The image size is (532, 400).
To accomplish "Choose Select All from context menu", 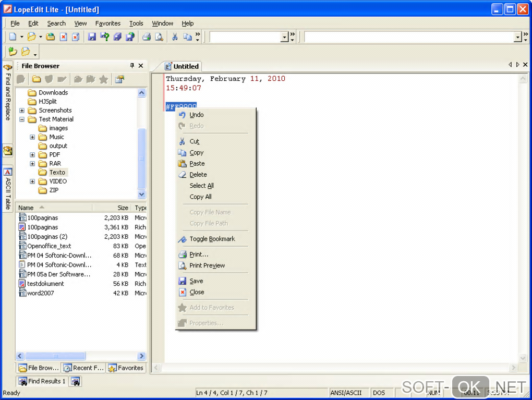I will tap(201, 186).
